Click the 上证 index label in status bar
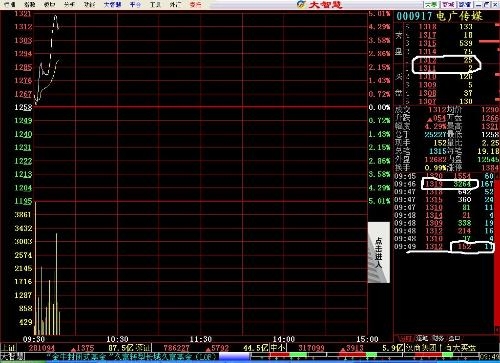The image size is (500, 363). pyautogui.click(x=9, y=348)
